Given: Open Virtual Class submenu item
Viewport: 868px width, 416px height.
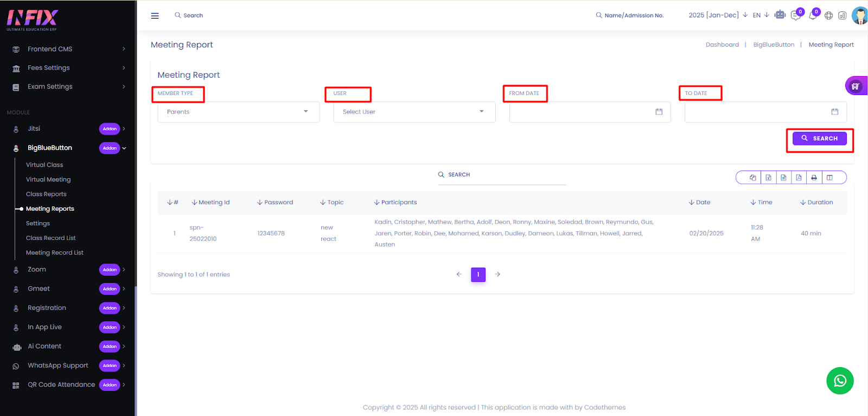Looking at the screenshot, I should click(44, 165).
